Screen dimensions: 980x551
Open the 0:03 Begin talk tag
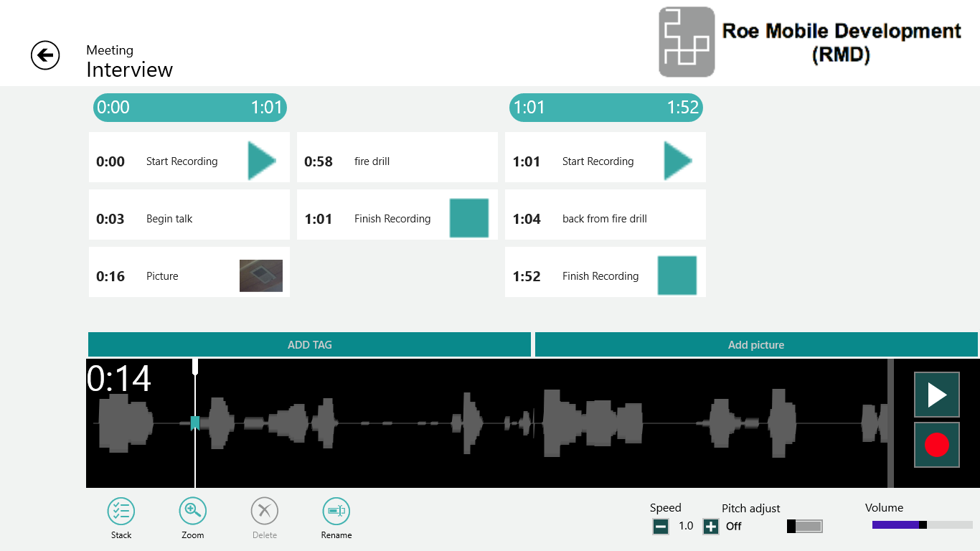point(189,215)
